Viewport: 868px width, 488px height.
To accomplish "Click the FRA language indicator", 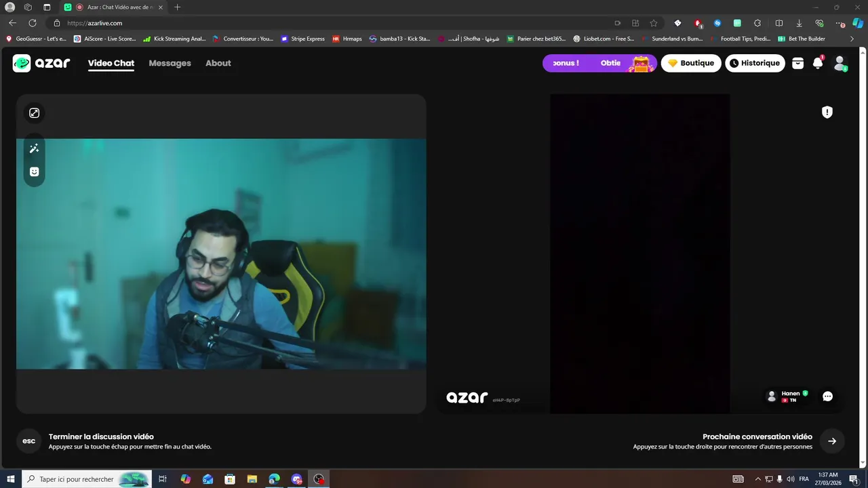I will tap(804, 479).
